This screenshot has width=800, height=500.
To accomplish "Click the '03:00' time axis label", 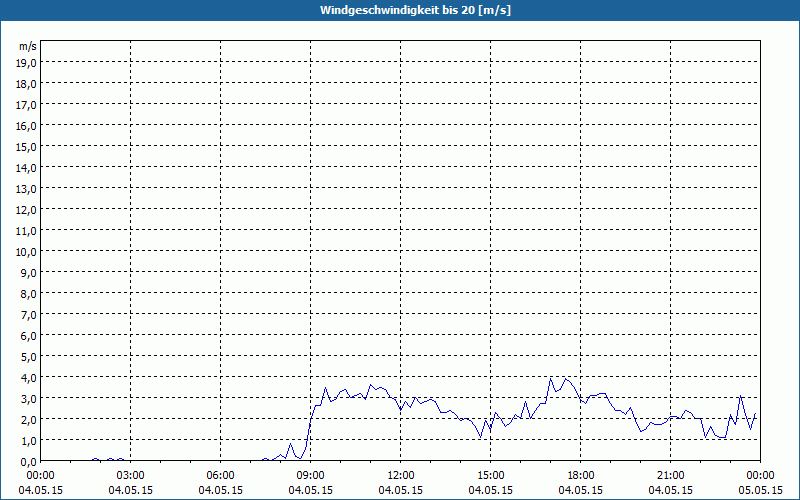I will (x=131, y=476).
